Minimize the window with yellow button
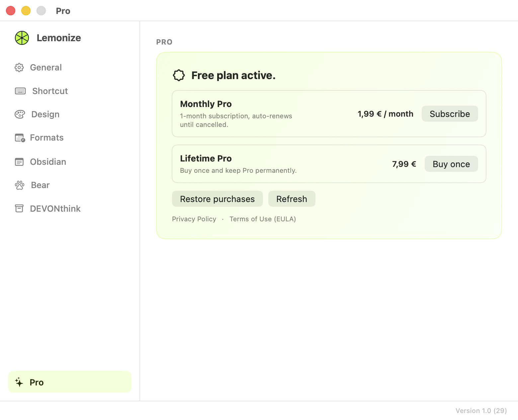Viewport: 518px width, 420px height. 26,11
